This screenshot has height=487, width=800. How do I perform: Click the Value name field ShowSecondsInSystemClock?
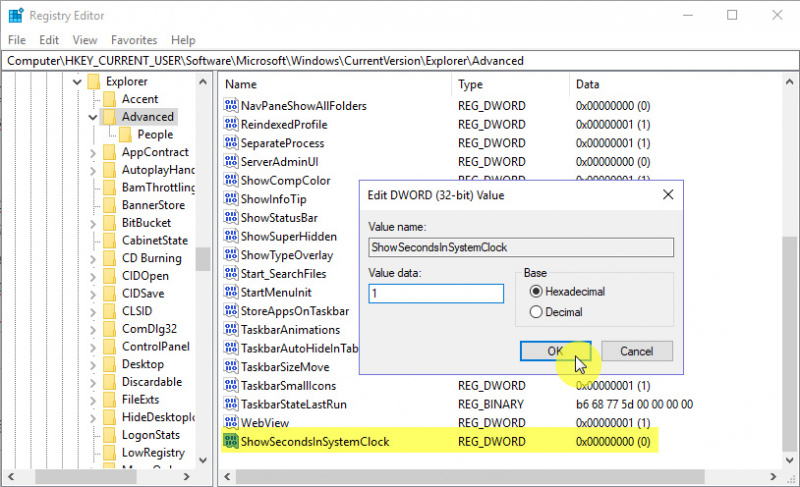point(521,247)
